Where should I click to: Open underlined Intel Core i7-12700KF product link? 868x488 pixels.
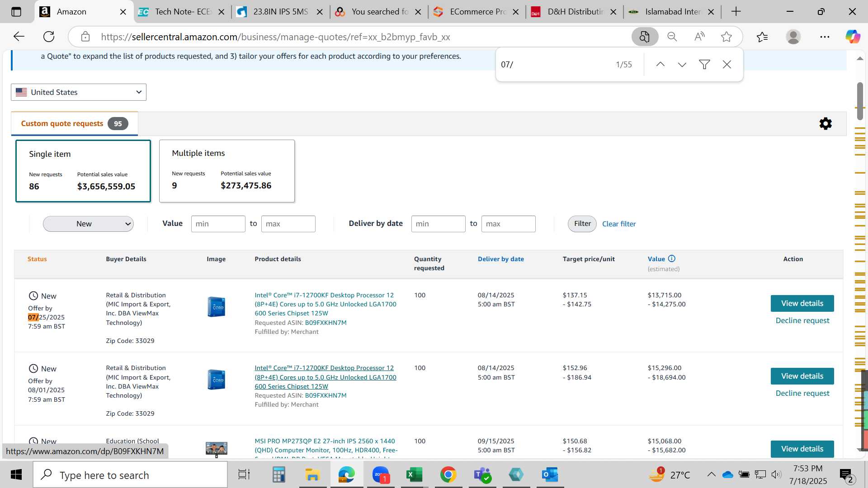click(325, 377)
